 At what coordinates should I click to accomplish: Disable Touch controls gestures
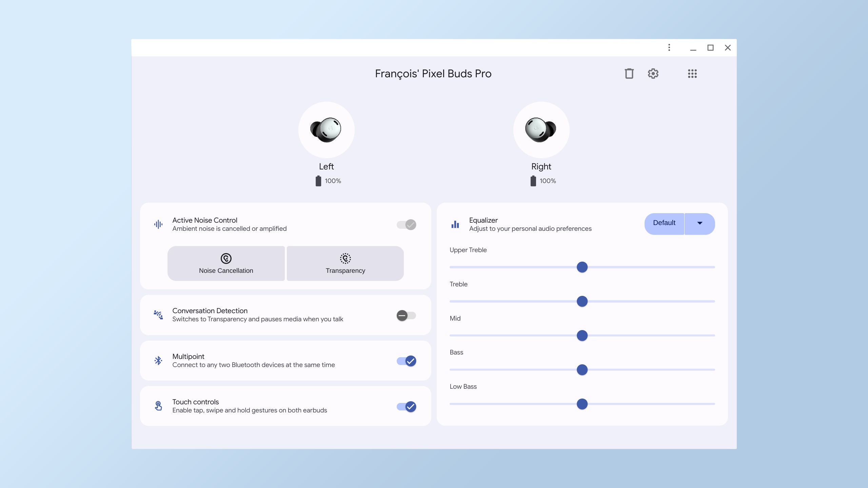click(406, 406)
